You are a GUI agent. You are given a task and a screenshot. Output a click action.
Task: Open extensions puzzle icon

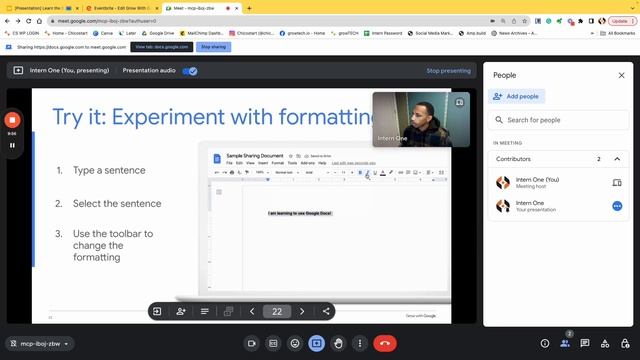click(x=580, y=21)
